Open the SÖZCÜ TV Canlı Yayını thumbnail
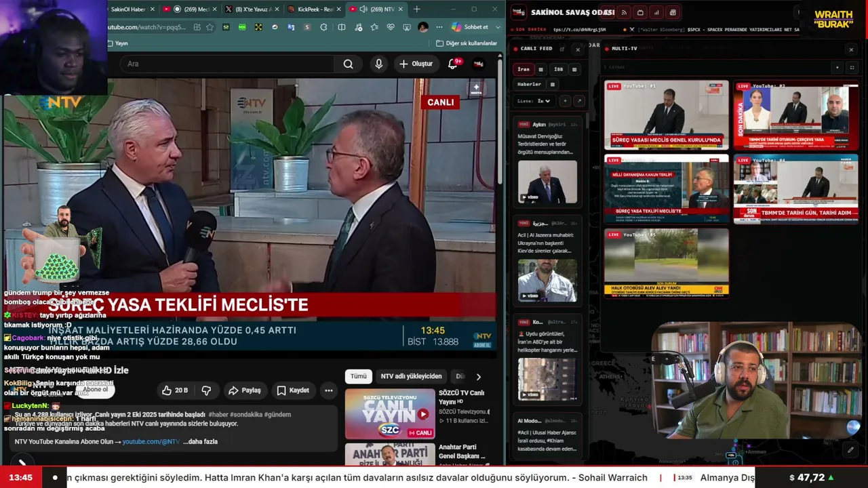The width and height of the screenshot is (868, 488). click(390, 413)
